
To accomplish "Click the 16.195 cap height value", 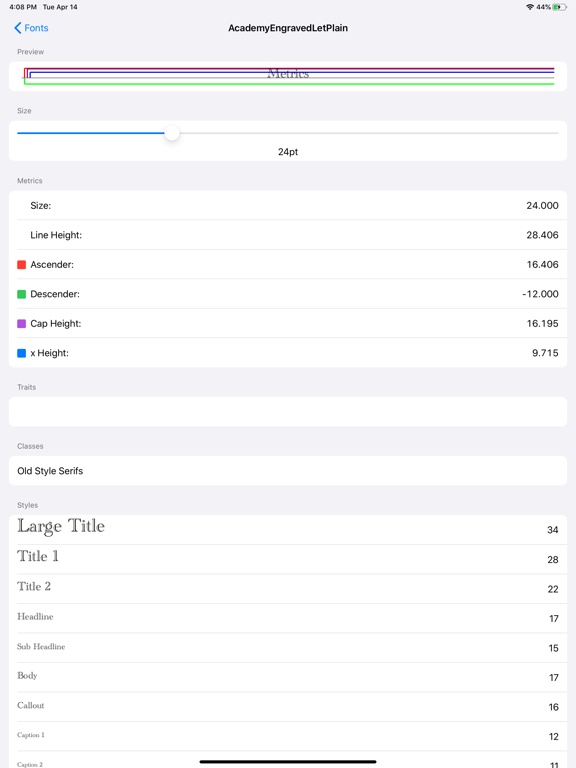I will coord(542,323).
